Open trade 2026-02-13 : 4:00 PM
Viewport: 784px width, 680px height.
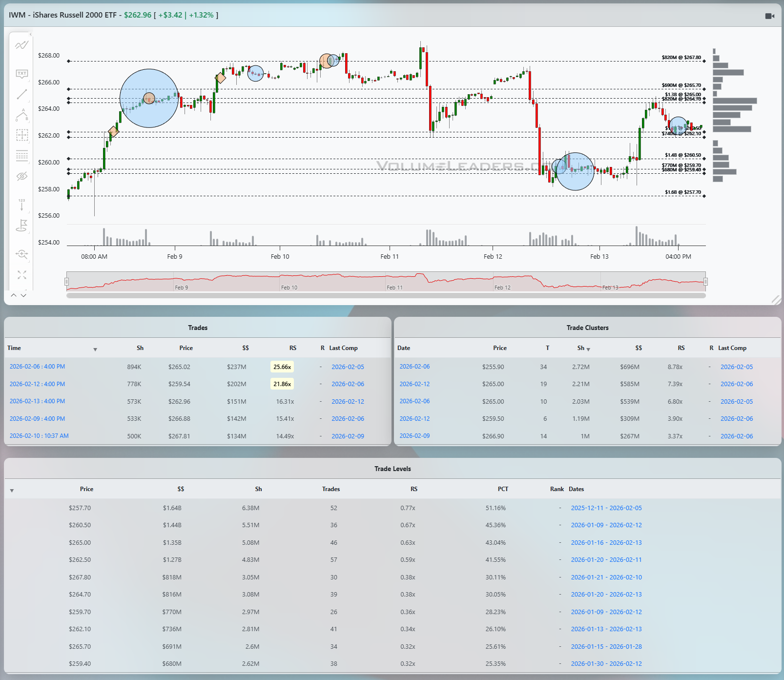(x=37, y=401)
